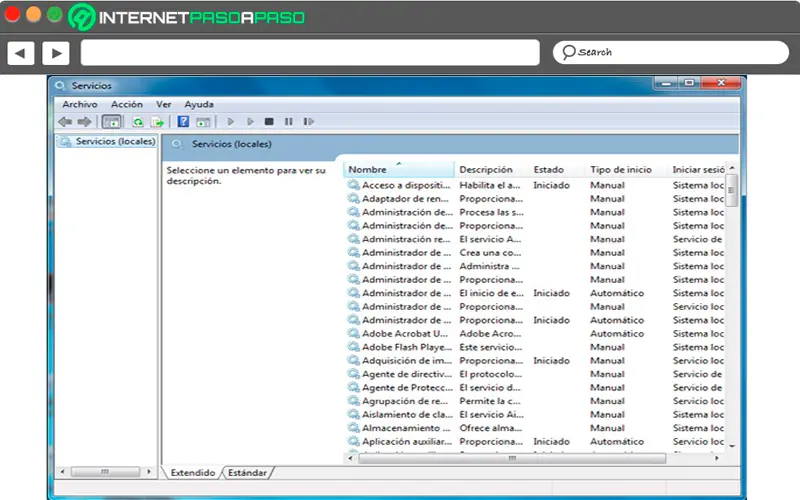Click the search magnifier in browser bar
The height and width of the screenshot is (500, 800).
(x=568, y=52)
